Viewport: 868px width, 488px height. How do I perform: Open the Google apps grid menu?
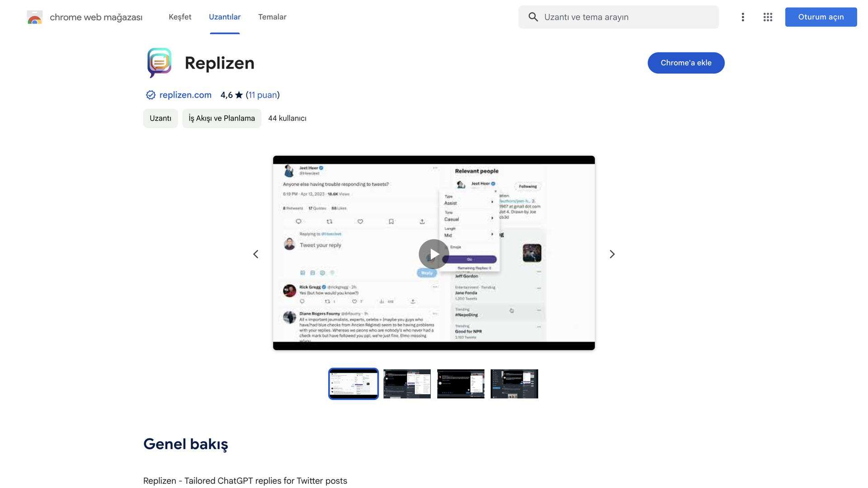click(768, 17)
